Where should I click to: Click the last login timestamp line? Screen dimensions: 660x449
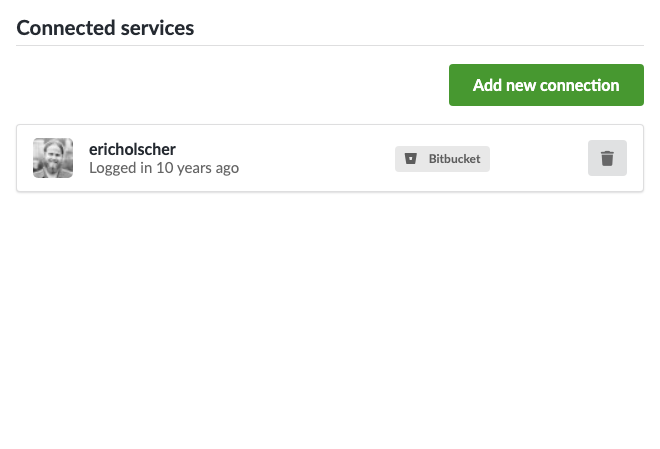pyautogui.click(x=164, y=168)
